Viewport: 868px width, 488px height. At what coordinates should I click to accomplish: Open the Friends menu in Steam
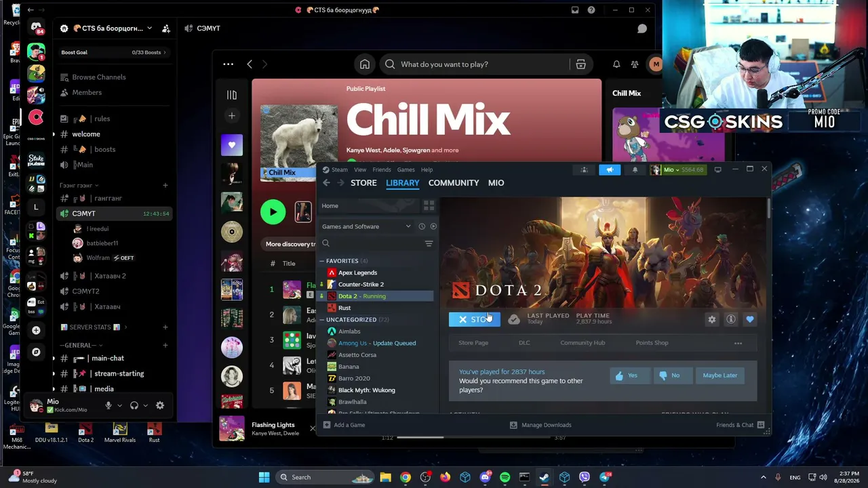[x=382, y=169]
